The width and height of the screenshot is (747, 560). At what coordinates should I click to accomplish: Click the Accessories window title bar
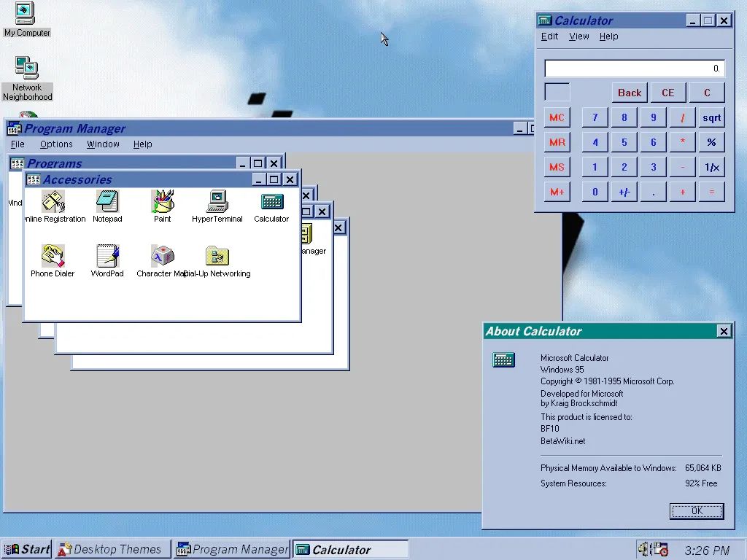coord(162,179)
